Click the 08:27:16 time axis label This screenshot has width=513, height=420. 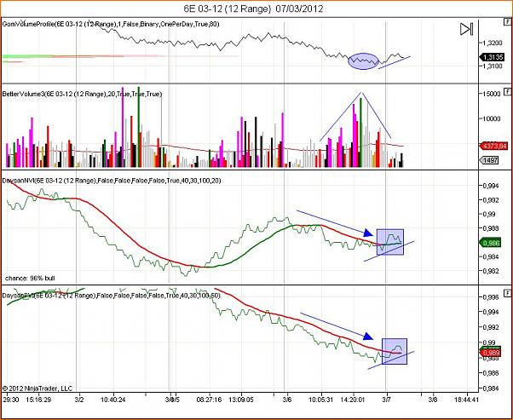coord(209,400)
